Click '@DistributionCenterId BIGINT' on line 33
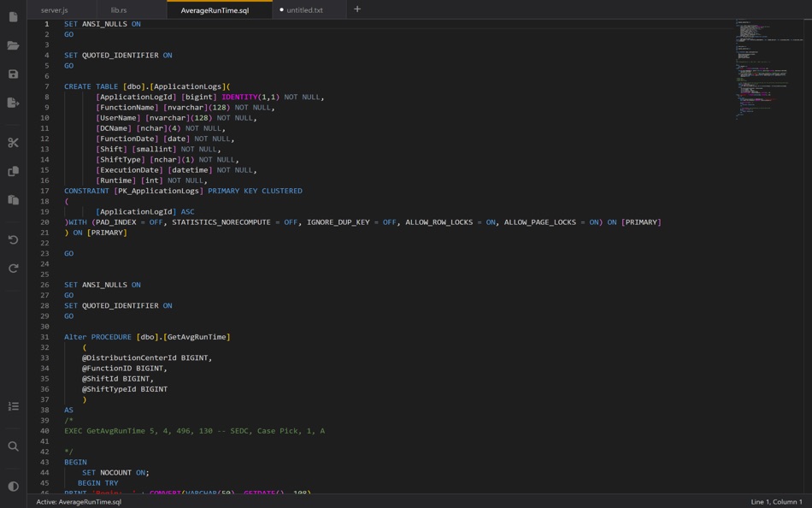This screenshot has height=508, width=812. [x=146, y=357]
